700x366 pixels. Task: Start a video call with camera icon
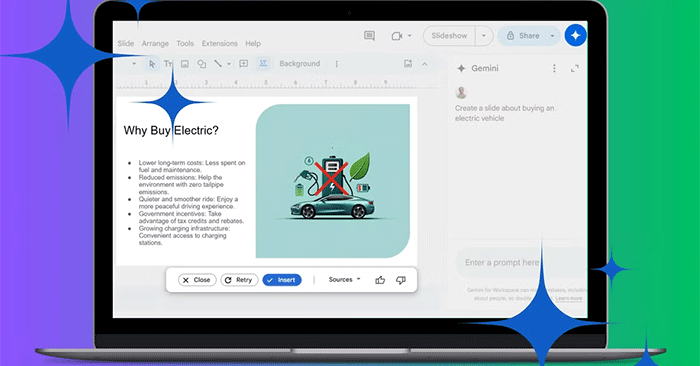(396, 36)
